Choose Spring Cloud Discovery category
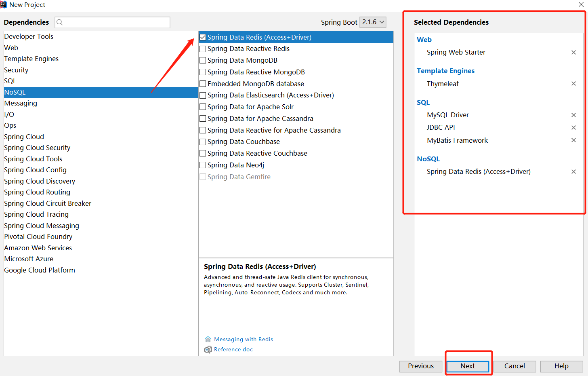 click(101, 181)
